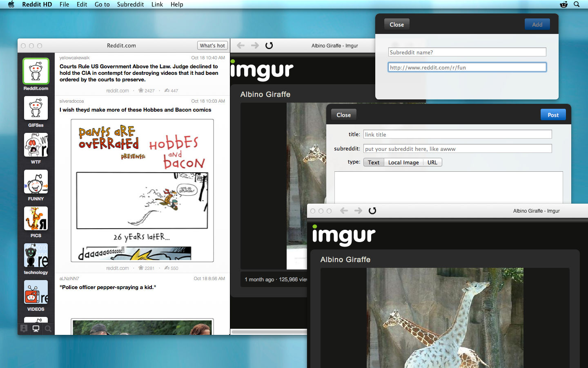Open the 447 comments on the CIA post
This screenshot has height=368, width=588.
coord(171,91)
